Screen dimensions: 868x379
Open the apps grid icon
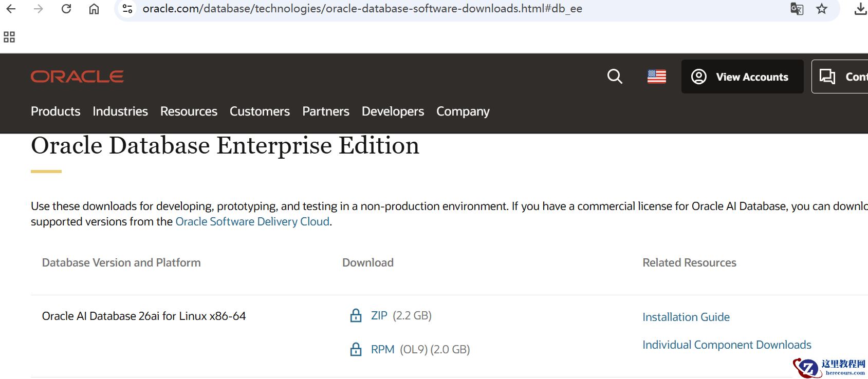tap(9, 37)
